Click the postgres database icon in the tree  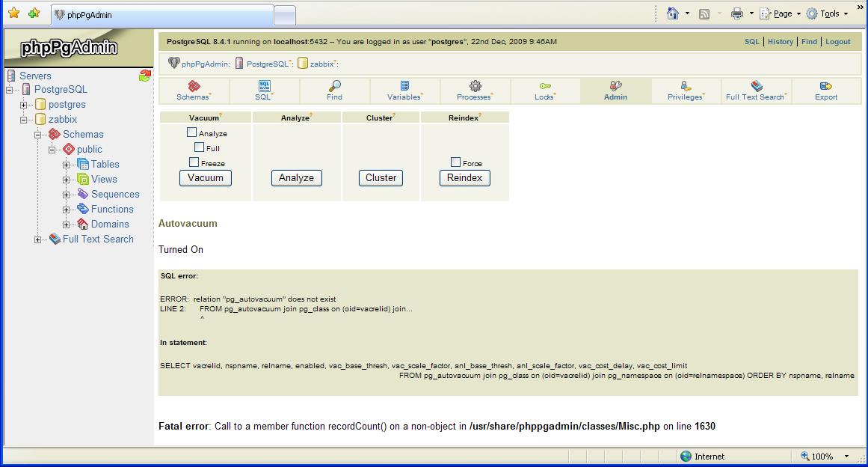[x=40, y=104]
